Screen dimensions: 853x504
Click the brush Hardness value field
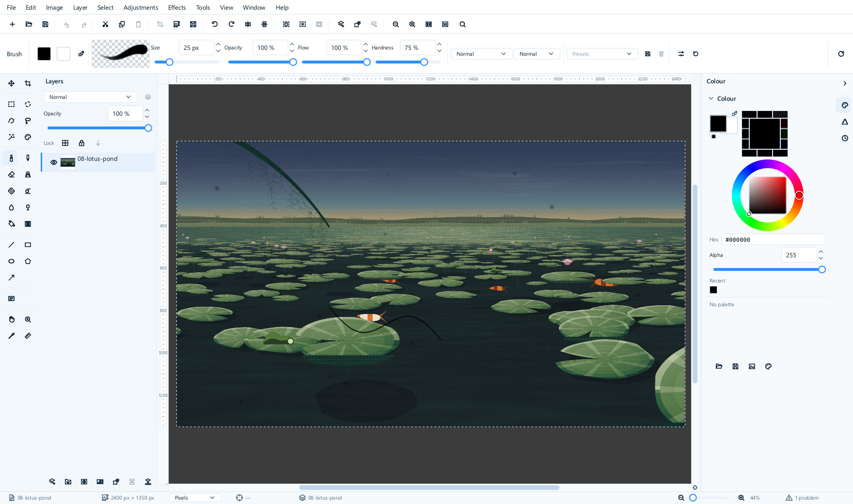pyautogui.click(x=417, y=47)
